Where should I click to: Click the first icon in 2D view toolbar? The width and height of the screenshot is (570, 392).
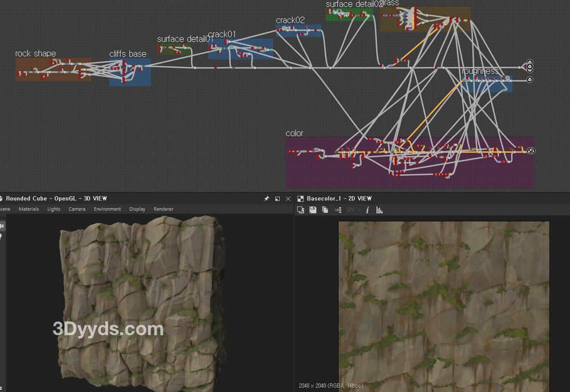(301, 210)
